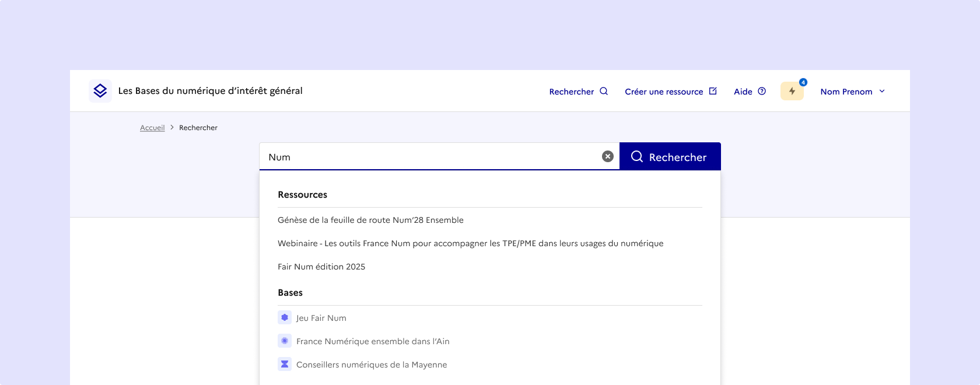Screen dimensions: 980x385
Task: Click the help question mark icon
Action: pos(761,91)
